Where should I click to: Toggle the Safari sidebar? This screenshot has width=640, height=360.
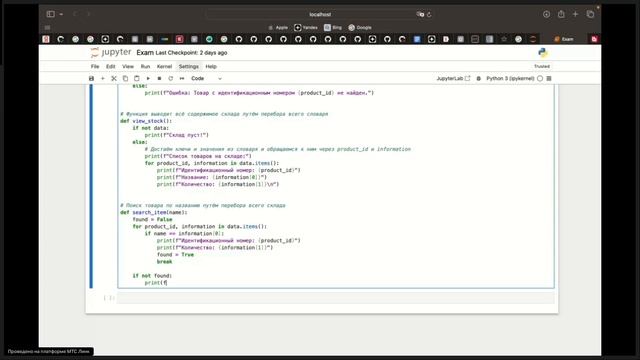pyautogui.click(x=51, y=14)
